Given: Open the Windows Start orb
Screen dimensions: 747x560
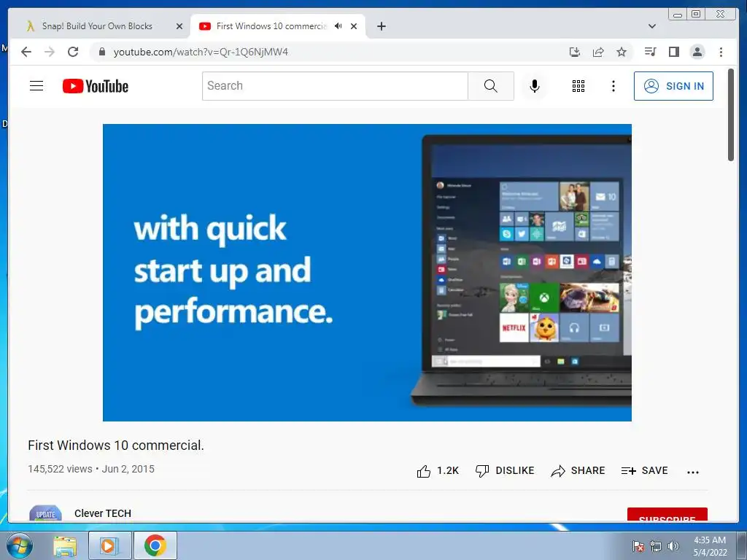Looking at the screenshot, I should click(x=20, y=545).
